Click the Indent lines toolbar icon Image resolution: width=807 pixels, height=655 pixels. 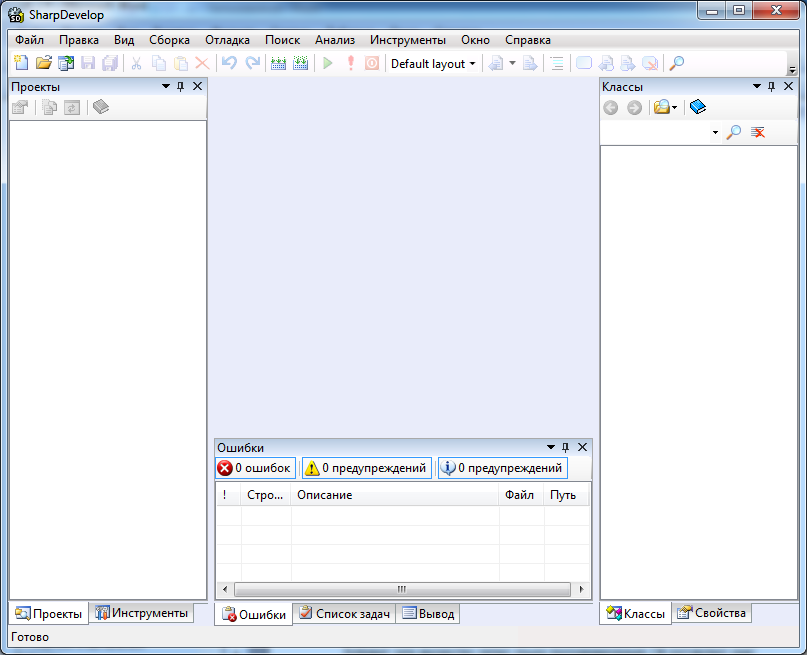coord(557,63)
